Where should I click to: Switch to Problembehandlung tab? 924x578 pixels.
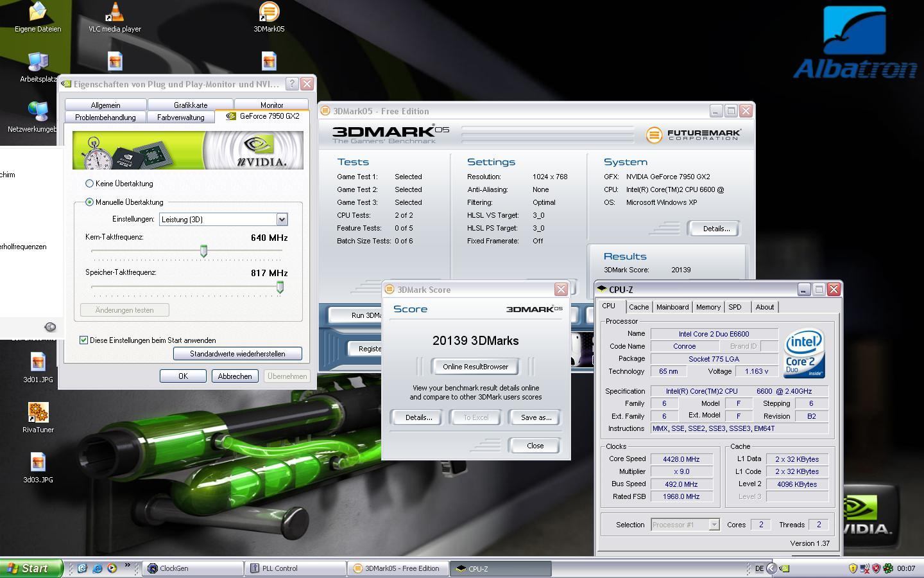click(x=105, y=117)
